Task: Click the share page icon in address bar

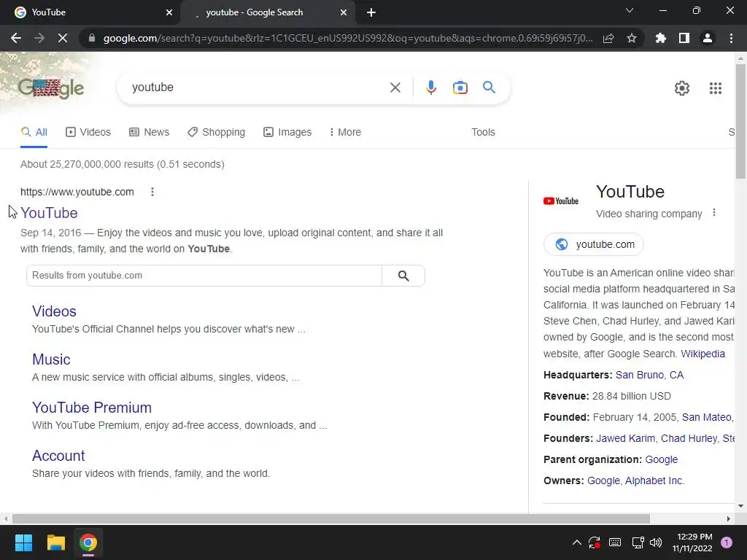Action: click(608, 38)
